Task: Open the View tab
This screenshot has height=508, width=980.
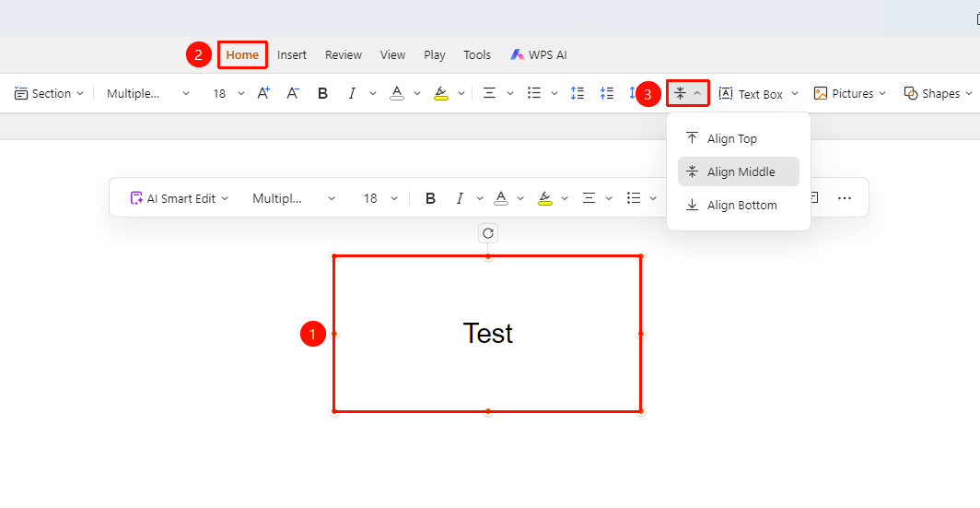Action: (x=392, y=54)
